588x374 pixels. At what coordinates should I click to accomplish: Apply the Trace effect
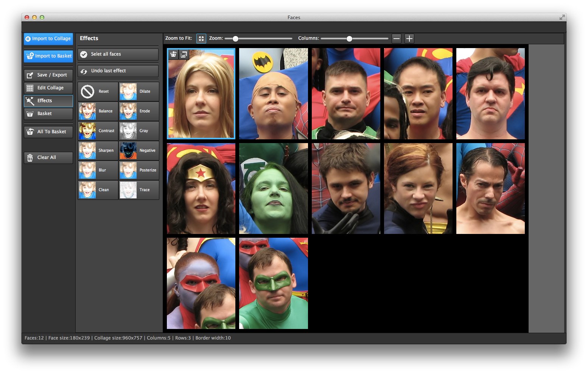pyautogui.click(x=139, y=190)
